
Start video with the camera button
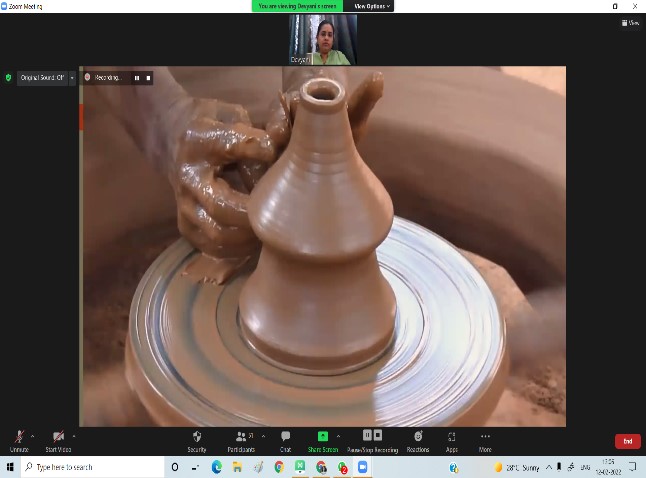click(x=58, y=438)
